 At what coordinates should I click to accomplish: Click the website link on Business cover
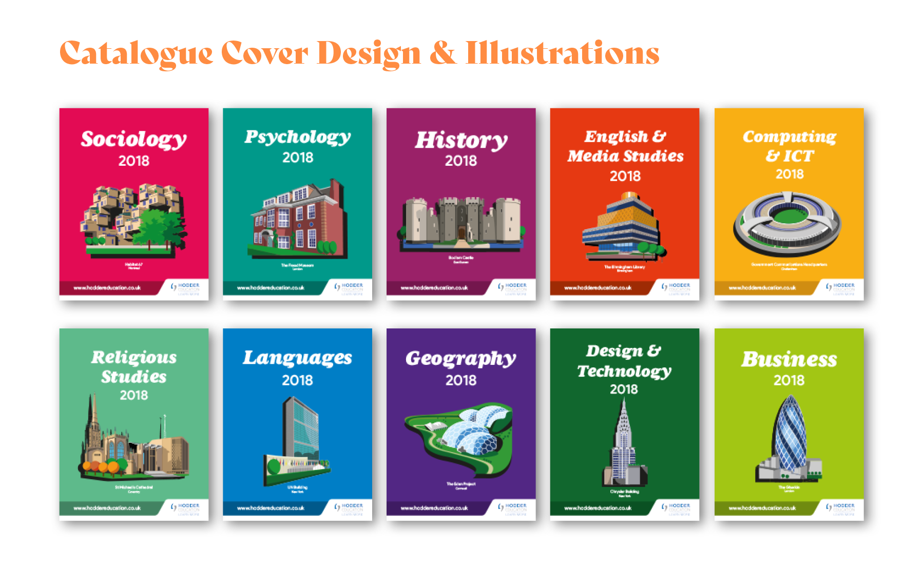[764, 508]
